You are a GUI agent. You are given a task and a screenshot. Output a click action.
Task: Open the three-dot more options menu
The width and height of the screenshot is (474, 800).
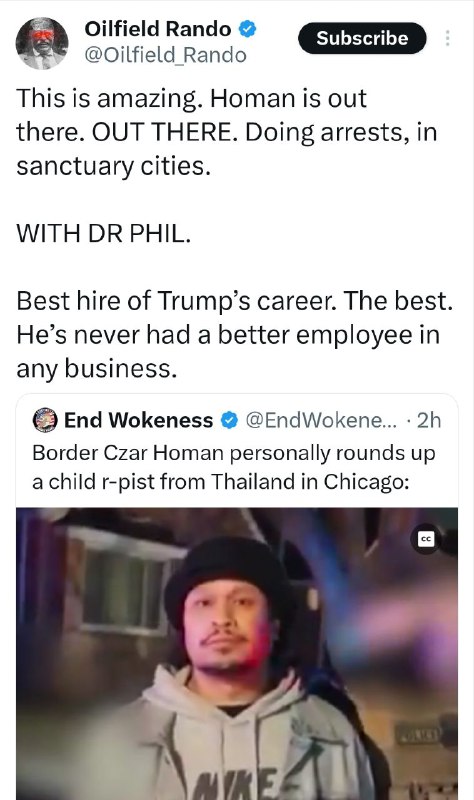point(447,38)
